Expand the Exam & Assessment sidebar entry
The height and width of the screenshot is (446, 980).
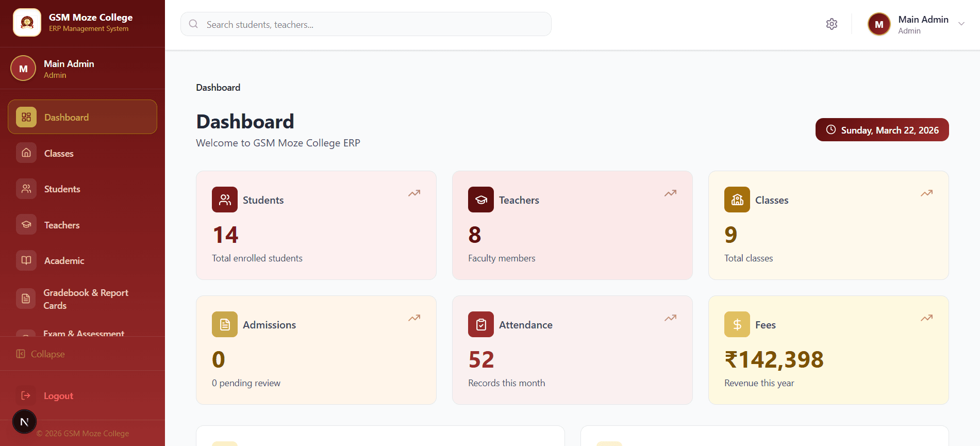click(83, 334)
